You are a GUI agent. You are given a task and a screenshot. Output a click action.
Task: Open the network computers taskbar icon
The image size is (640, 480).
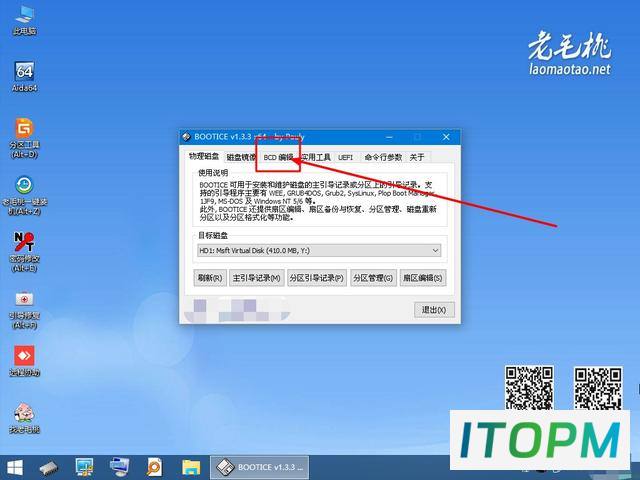click(120, 467)
